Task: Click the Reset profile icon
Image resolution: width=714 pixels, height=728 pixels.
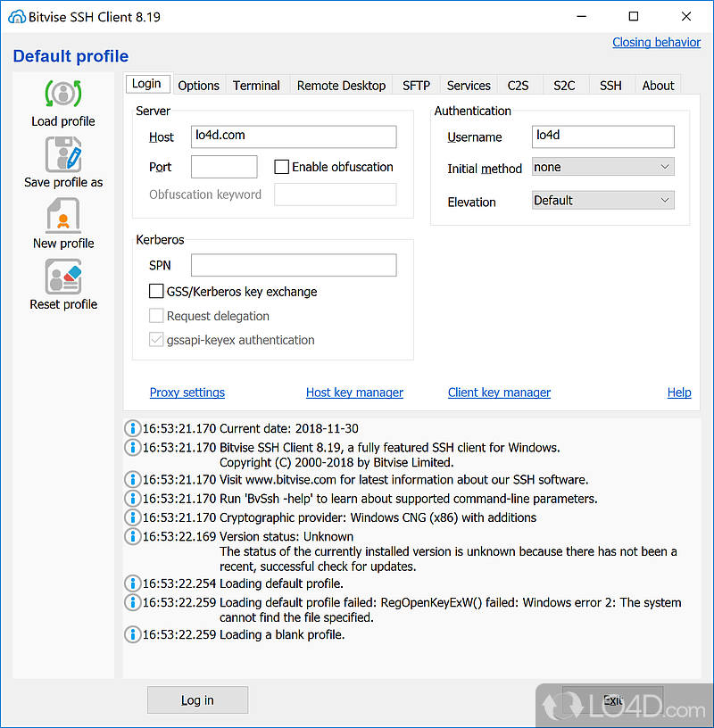Action: click(x=63, y=277)
